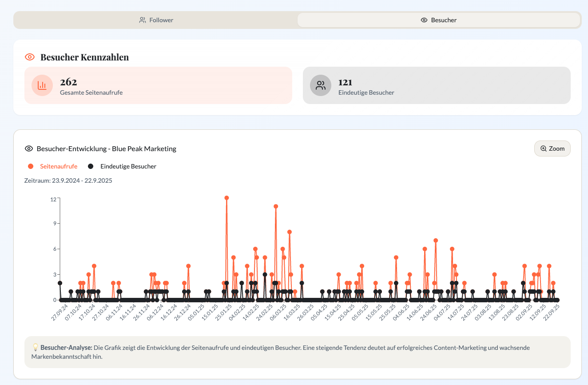
Task: Click the Zeitraum date range text
Action: pyautogui.click(x=68, y=180)
